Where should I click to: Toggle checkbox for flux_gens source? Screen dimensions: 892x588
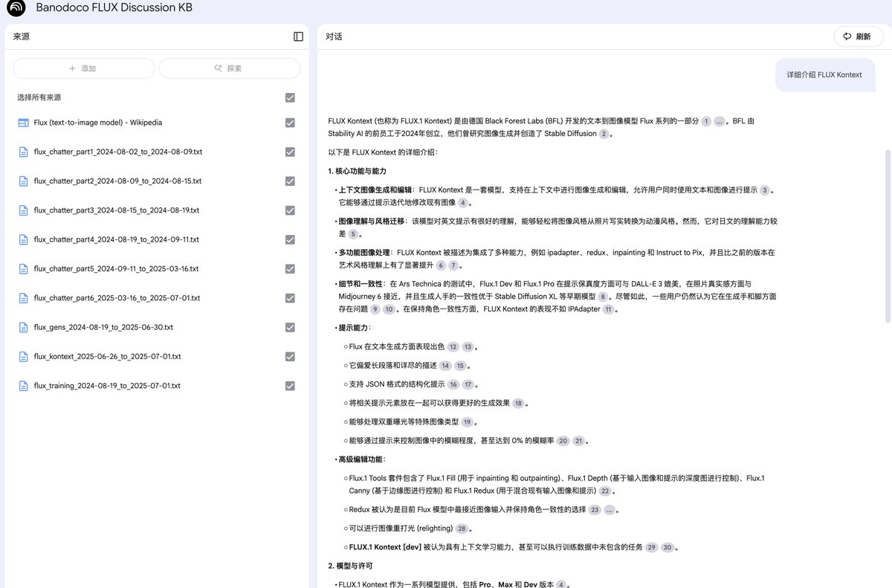point(290,327)
